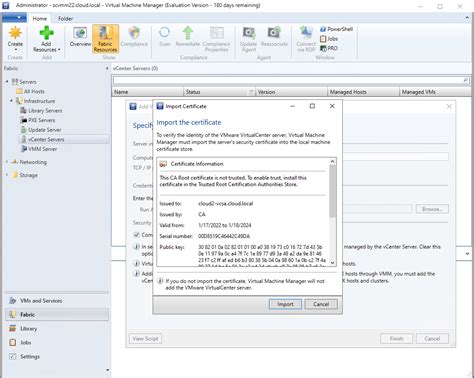The width and height of the screenshot is (474, 378).
Task: Sort by the Version column header
Action: point(291,92)
